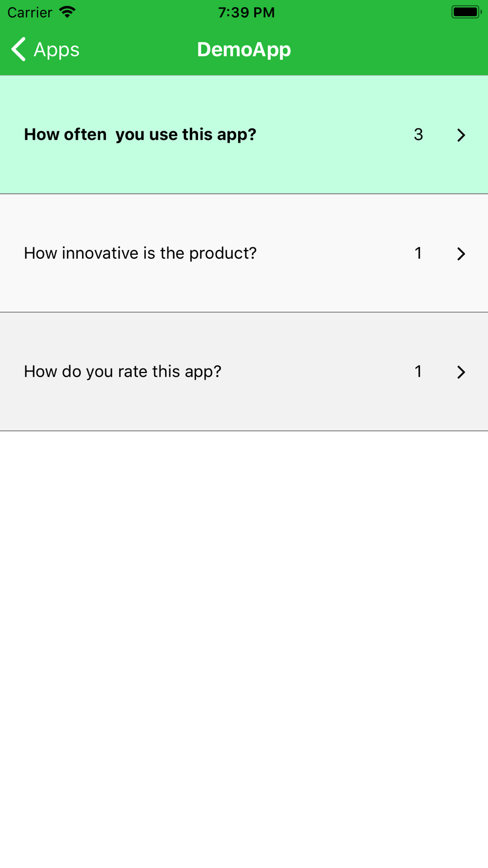
Task: Tap value 3 in the first row
Action: pyautogui.click(x=418, y=134)
